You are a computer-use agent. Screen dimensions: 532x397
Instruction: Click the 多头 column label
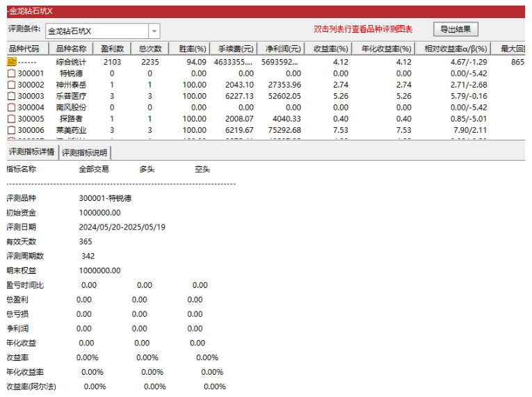[147, 169]
